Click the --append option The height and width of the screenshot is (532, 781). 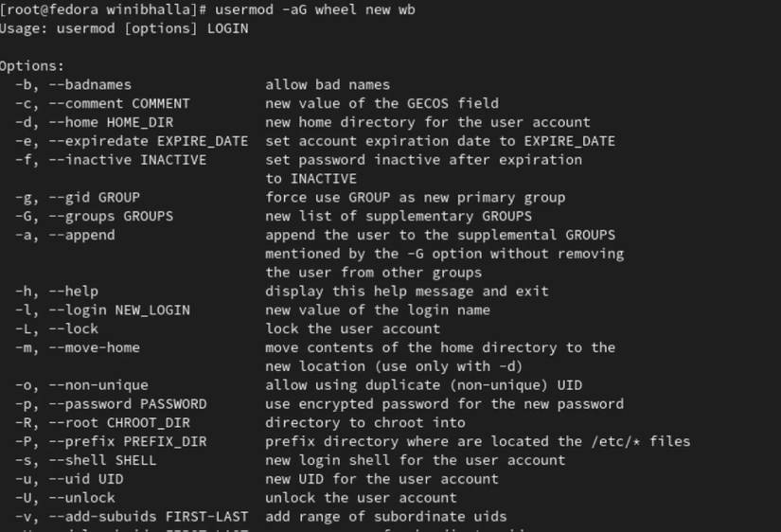pos(64,235)
